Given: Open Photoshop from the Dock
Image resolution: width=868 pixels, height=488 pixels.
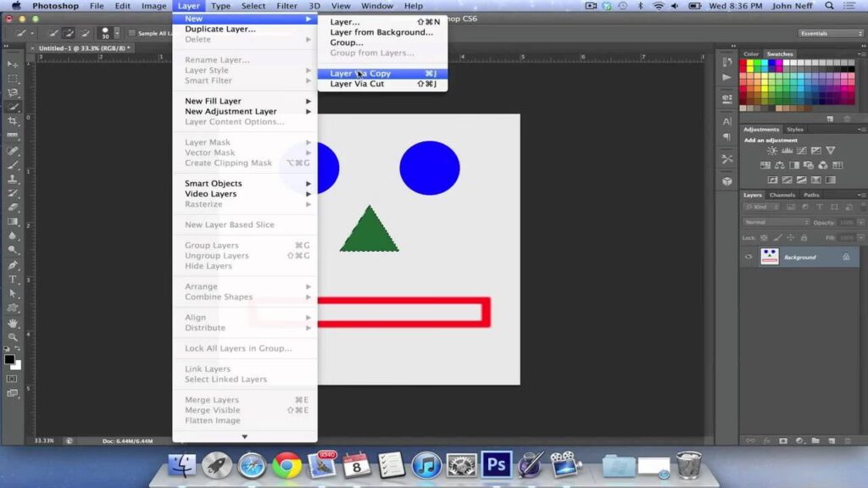Looking at the screenshot, I should [496, 464].
